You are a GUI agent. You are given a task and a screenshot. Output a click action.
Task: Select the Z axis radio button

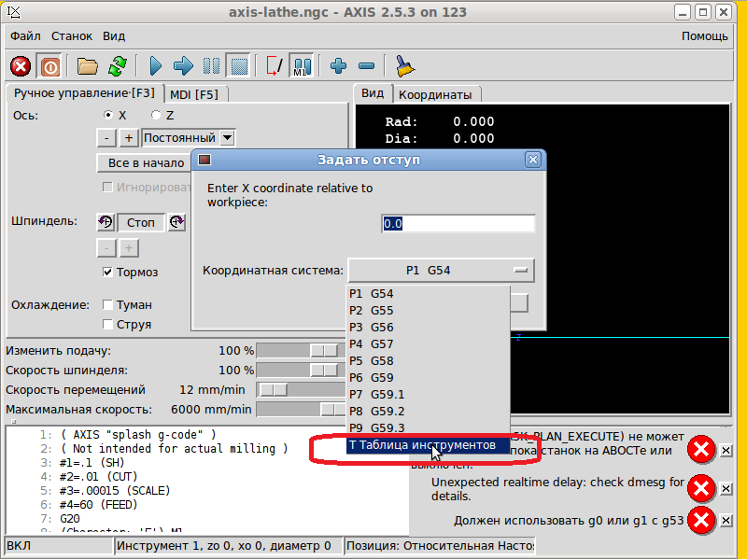click(x=155, y=115)
